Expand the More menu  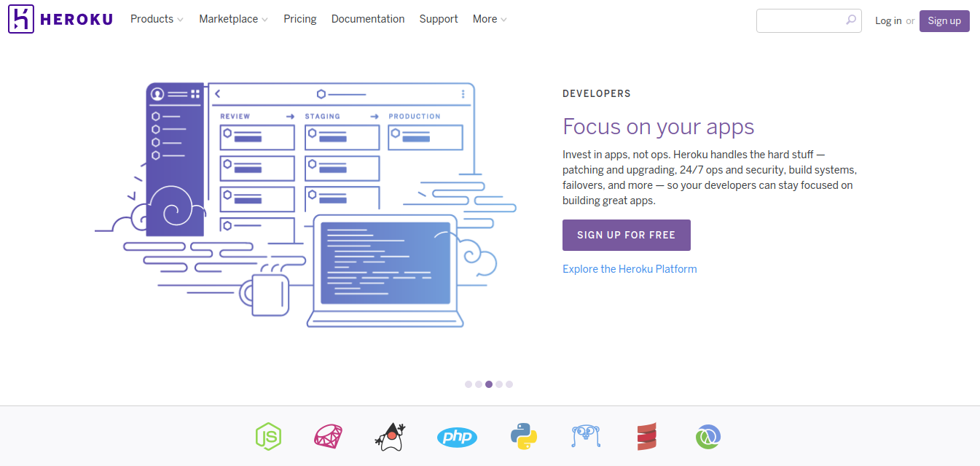click(x=490, y=19)
